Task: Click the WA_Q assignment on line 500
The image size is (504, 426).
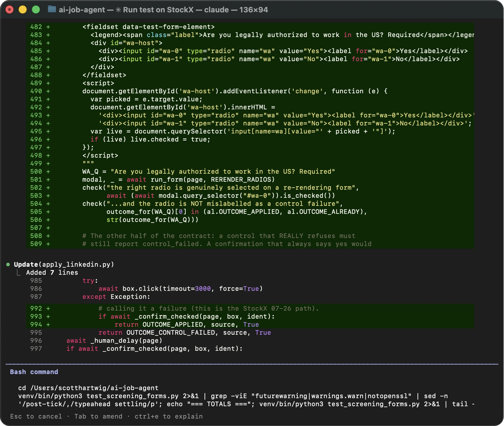Action: pyautogui.click(x=209, y=171)
